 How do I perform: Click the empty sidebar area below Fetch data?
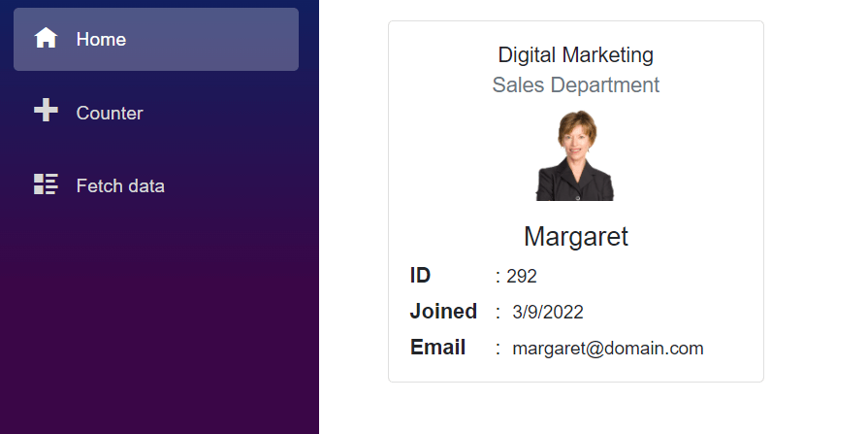tap(159, 320)
